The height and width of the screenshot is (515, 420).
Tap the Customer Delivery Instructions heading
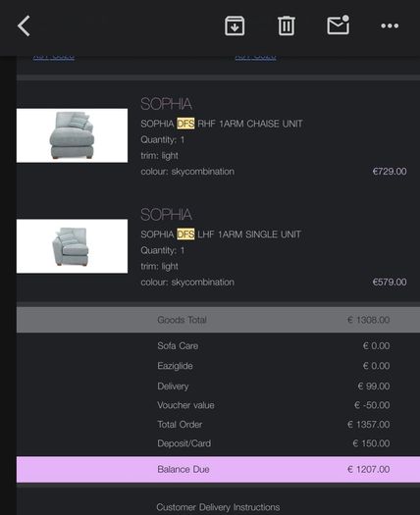tap(218, 507)
